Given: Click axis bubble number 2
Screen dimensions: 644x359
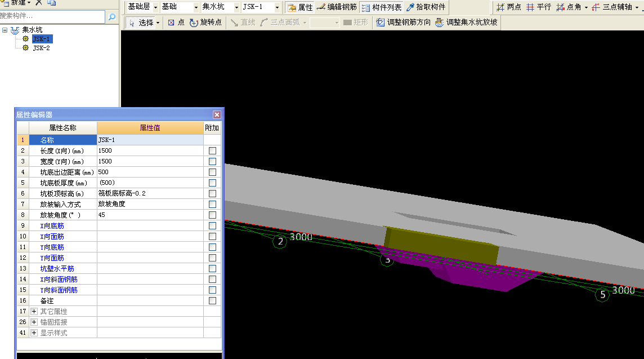Looking at the screenshot, I should [x=280, y=241].
